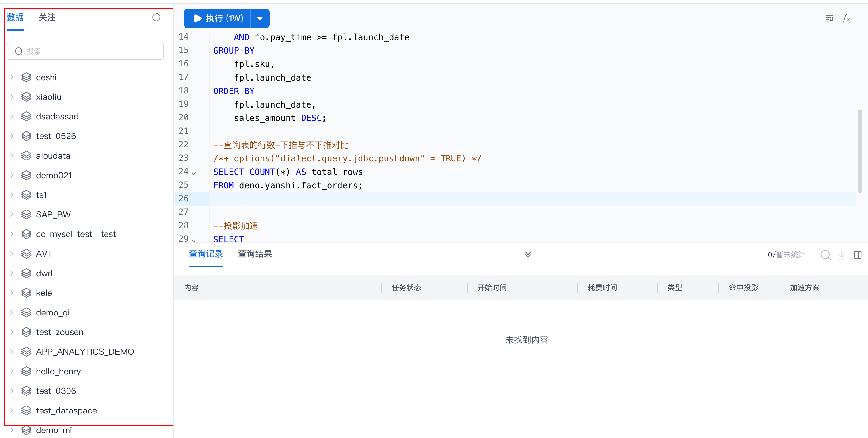Focus the 搜索 search input field
Screen dimensions: 868x438
pos(91,51)
